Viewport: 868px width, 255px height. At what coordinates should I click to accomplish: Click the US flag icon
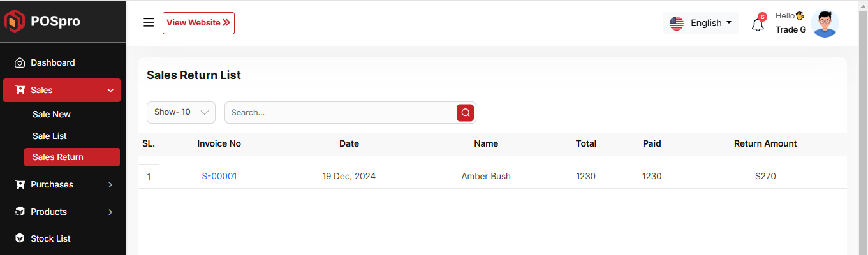point(677,24)
